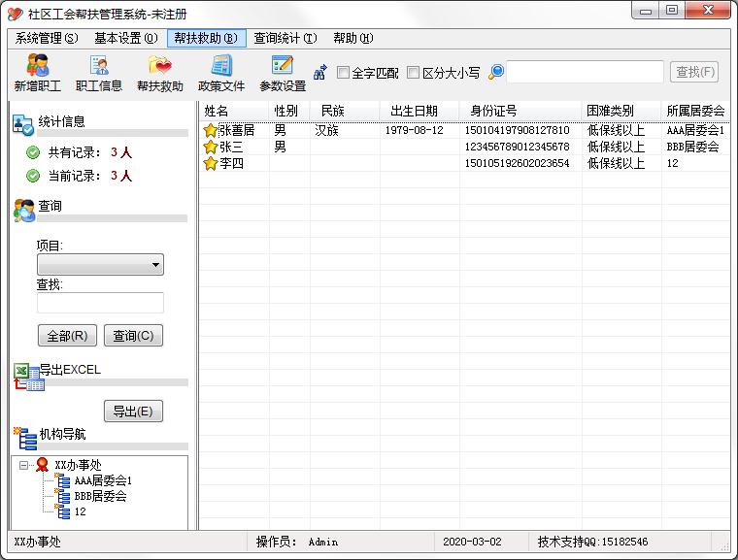Click the toolbar search text field
The width and height of the screenshot is (738, 560).
(x=585, y=72)
